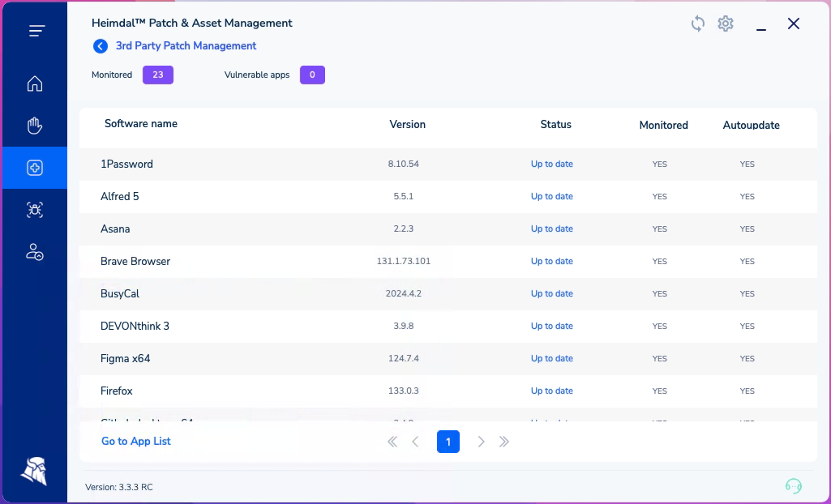The height and width of the screenshot is (504, 831).
Task: Minimize the Heimdal window
Action: (x=761, y=30)
